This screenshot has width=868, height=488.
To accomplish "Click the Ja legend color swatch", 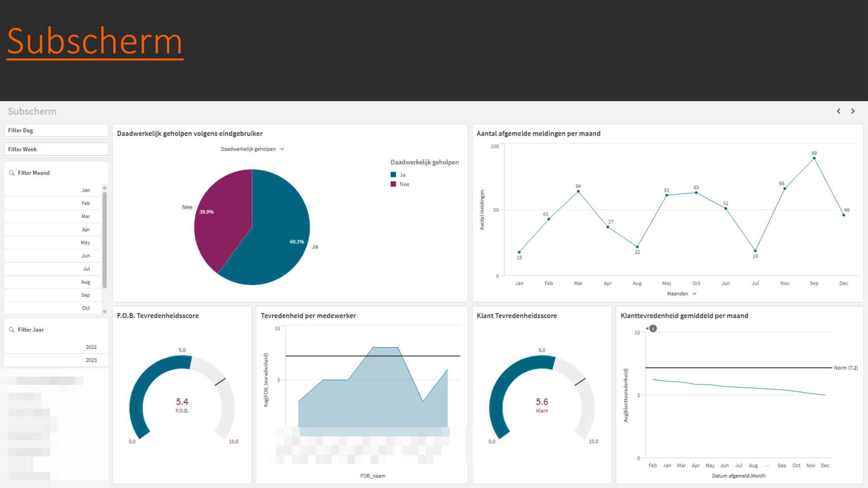I will (x=393, y=174).
